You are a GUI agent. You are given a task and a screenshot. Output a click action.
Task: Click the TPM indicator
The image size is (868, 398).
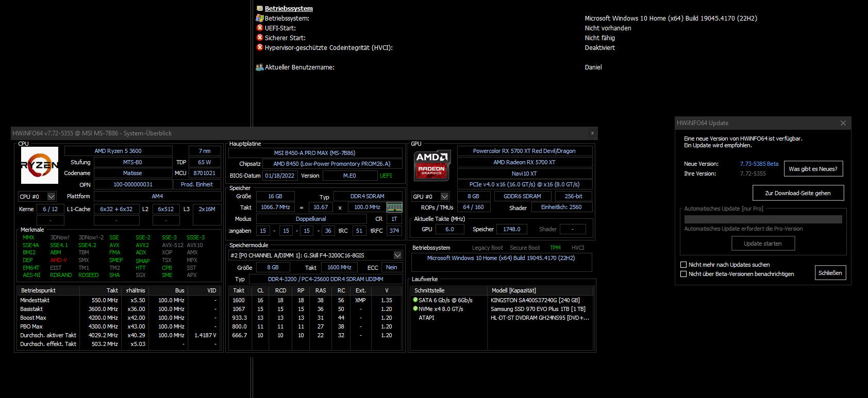(x=555, y=248)
